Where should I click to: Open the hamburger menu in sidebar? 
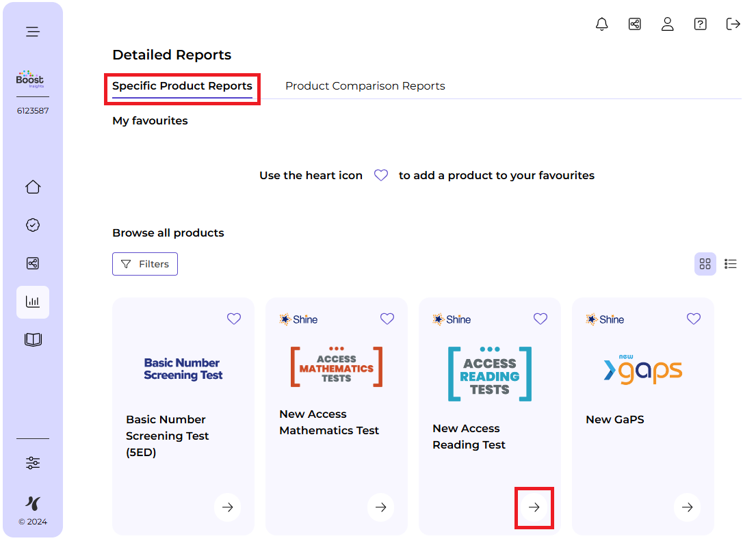tap(33, 31)
